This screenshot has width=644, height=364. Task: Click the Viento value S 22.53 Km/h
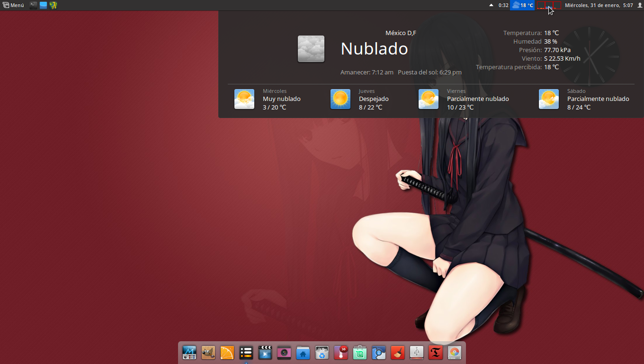coord(562,59)
